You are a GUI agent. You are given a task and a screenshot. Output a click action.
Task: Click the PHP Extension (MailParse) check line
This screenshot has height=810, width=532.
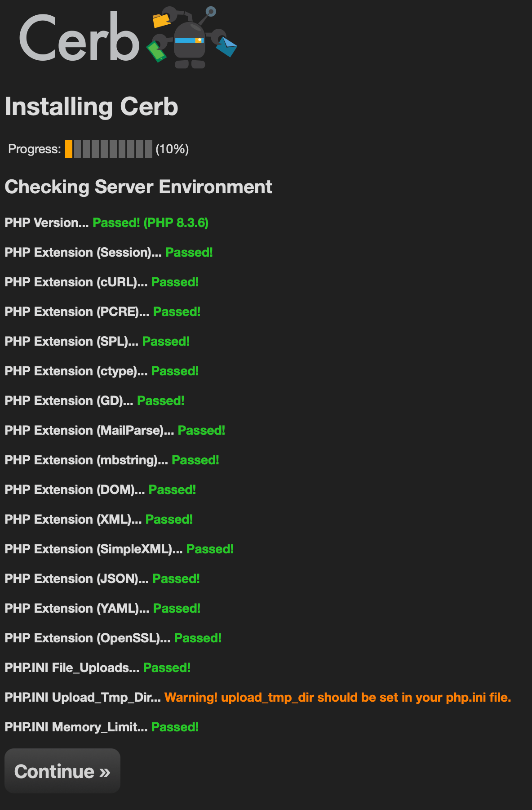click(115, 430)
